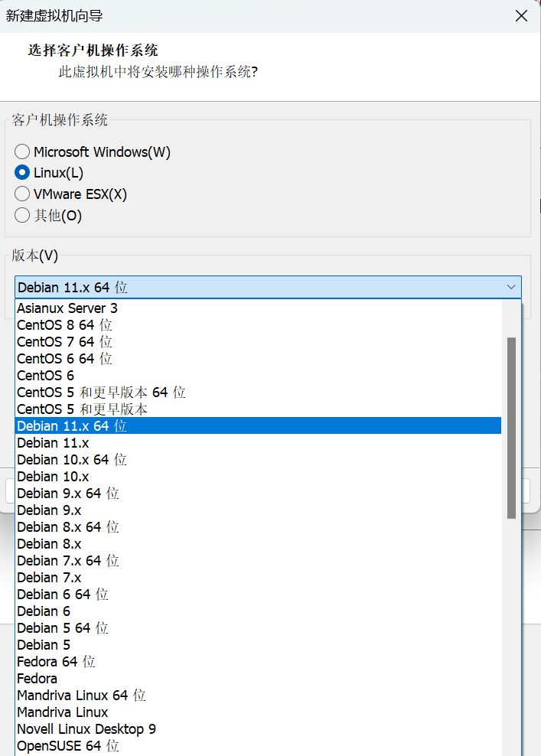The width and height of the screenshot is (541, 756).
Task: Pick OpenSUSE 64 位 from the list
Action: [x=259, y=746]
